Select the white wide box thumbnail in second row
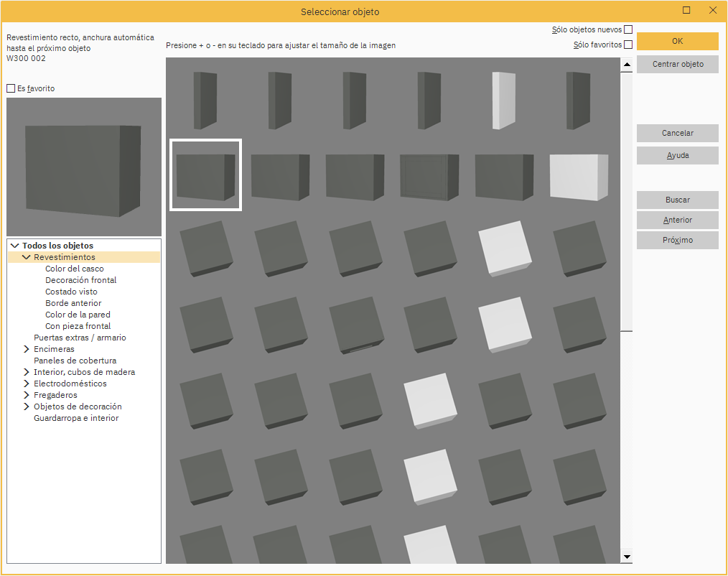The height and width of the screenshot is (576, 728). pos(579,177)
